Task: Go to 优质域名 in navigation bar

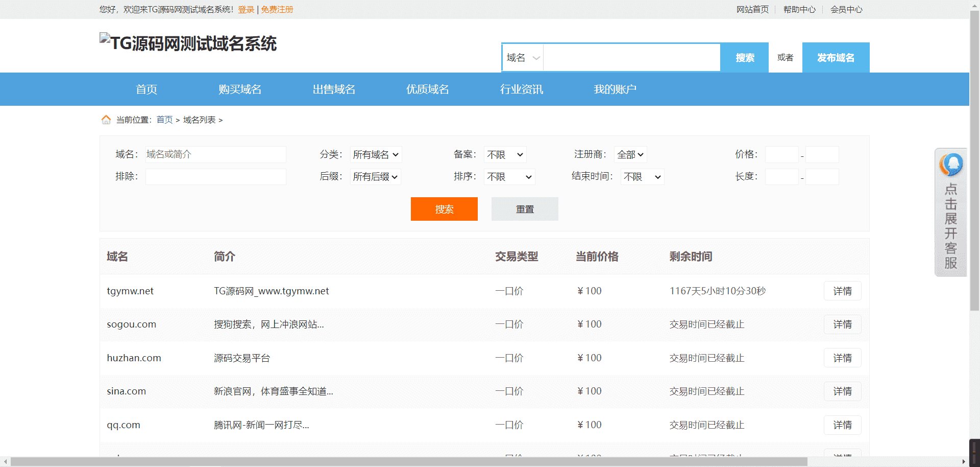Action: [x=427, y=89]
